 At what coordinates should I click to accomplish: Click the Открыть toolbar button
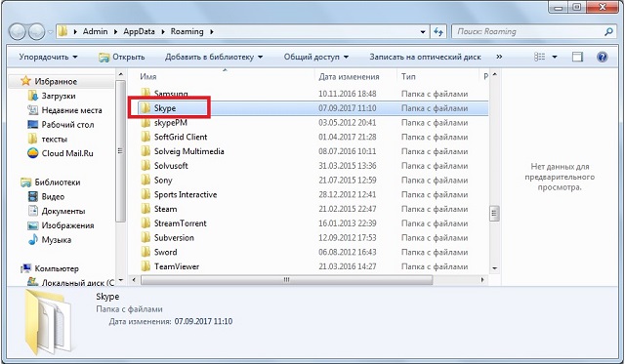(x=122, y=57)
